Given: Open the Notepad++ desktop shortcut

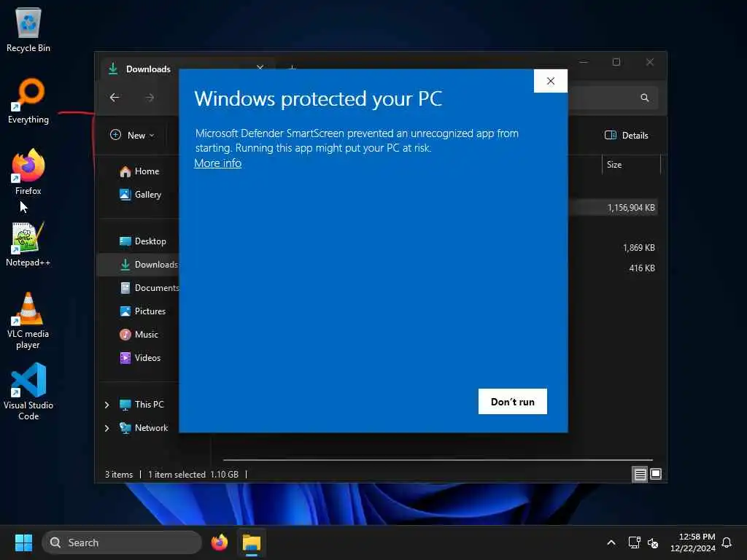Looking at the screenshot, I should click(x=28, y=244).
